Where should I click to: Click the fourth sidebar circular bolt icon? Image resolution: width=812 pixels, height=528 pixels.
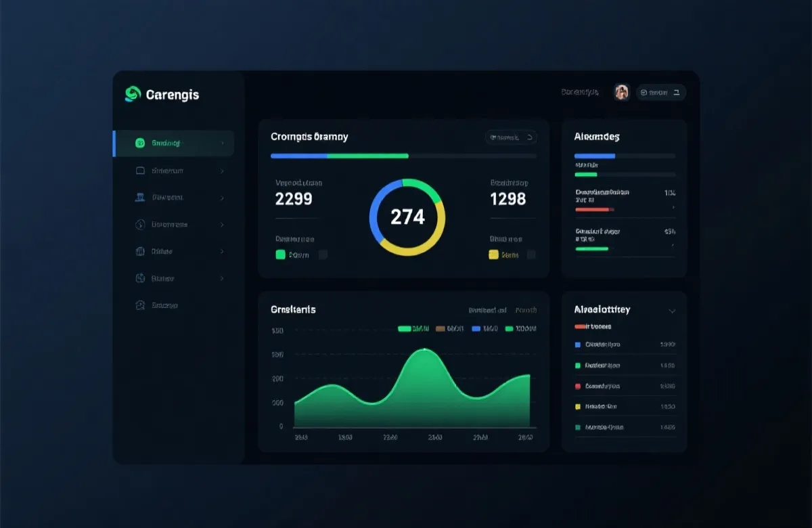140,224
